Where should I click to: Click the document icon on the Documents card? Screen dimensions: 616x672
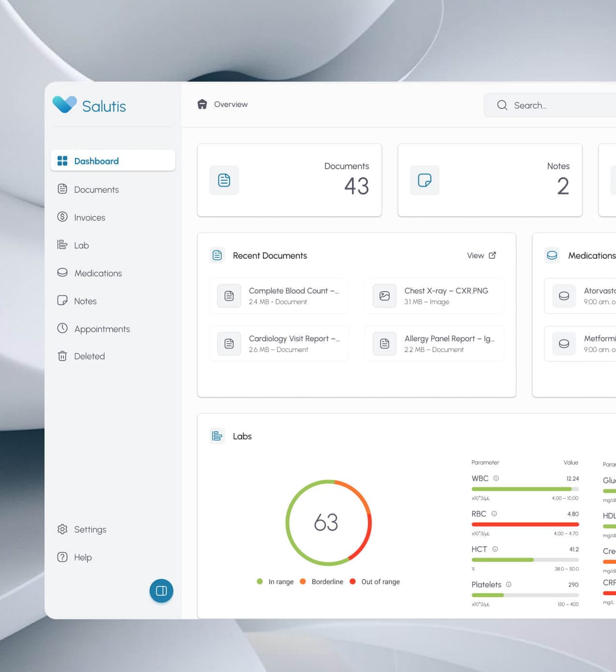pyautogui.click(x=224, y=180)
